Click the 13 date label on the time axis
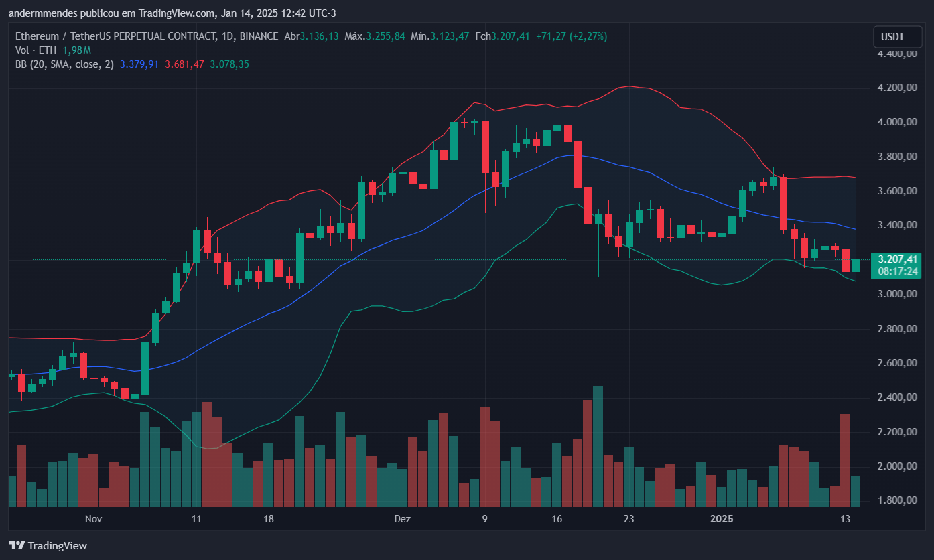This screenshot has height=560, width=934. (x=845, y=519)
